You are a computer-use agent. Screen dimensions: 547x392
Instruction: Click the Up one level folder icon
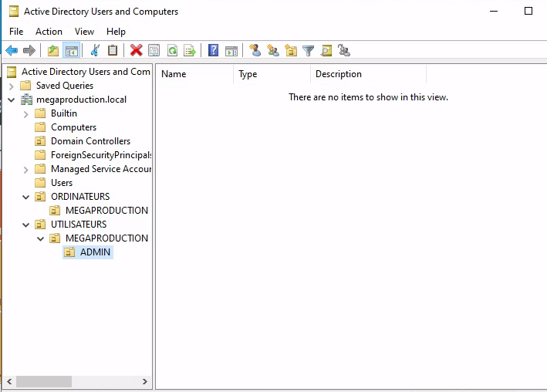point(53,51)
